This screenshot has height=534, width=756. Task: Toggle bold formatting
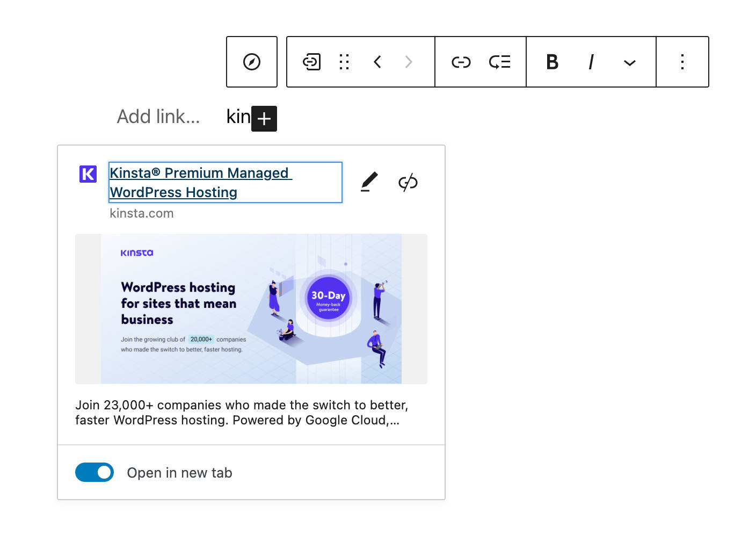coord(552,62)
